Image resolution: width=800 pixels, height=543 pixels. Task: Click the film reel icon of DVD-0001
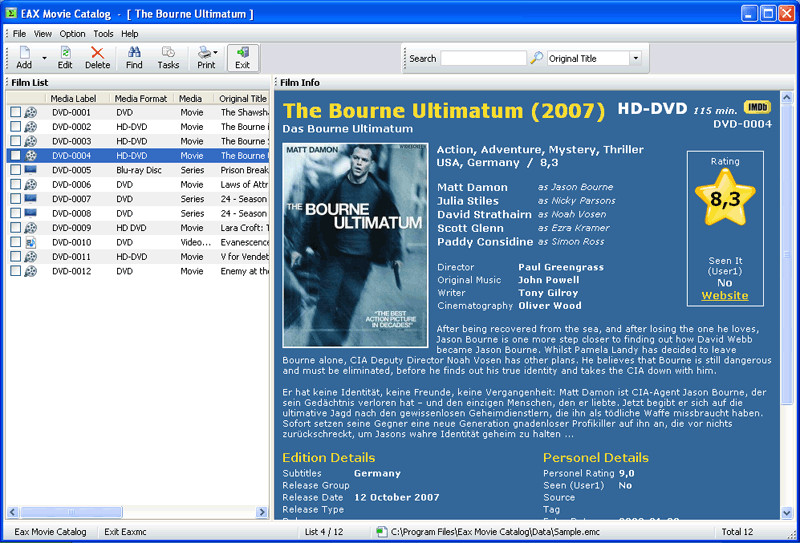pyautogui.click(x=31, y=112)
